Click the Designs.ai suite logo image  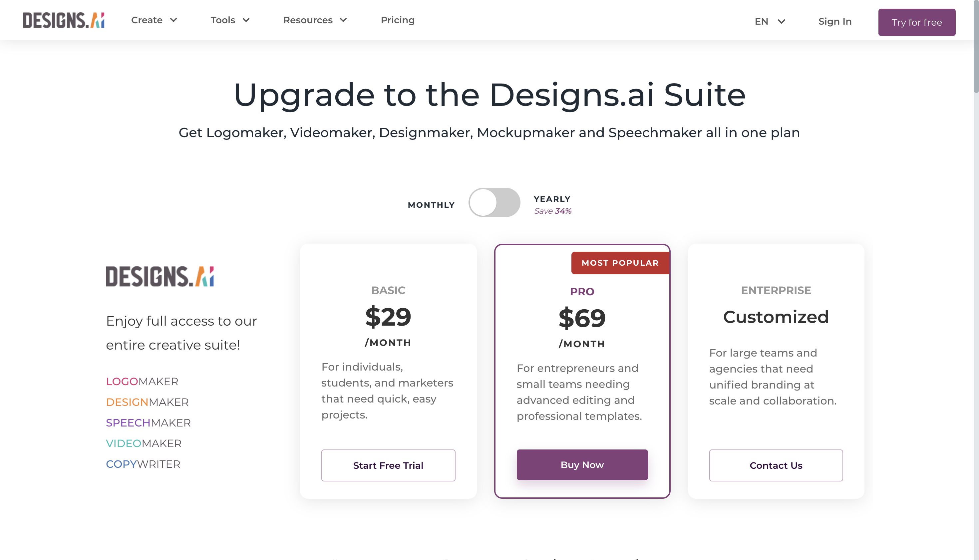(x=160, y=276)
